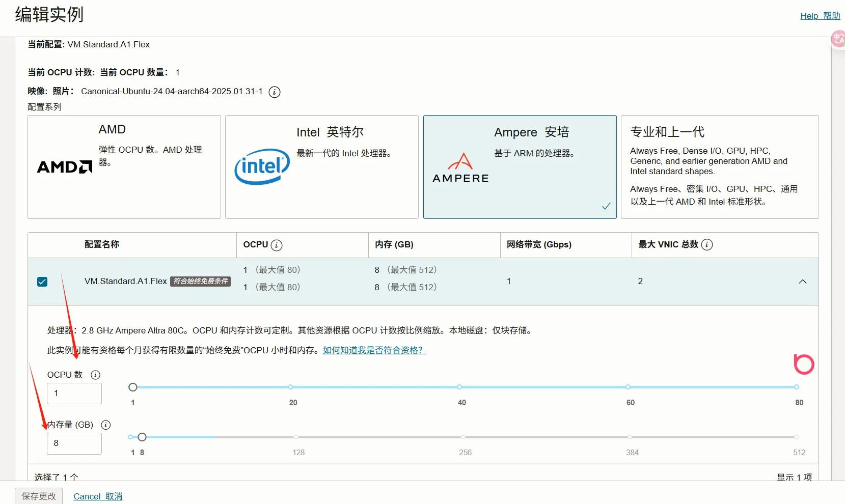Show info for OCPU 数 field
This screenshot has width=845, height=504.
(95, 375)
